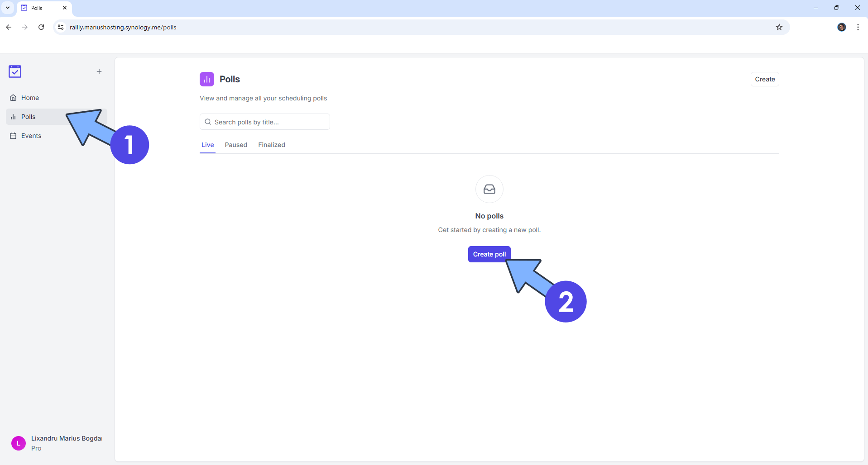Go back using the browser back arrow
Image resolution: width=868 pixels, height=465 pixels.
tap(9, 27)
